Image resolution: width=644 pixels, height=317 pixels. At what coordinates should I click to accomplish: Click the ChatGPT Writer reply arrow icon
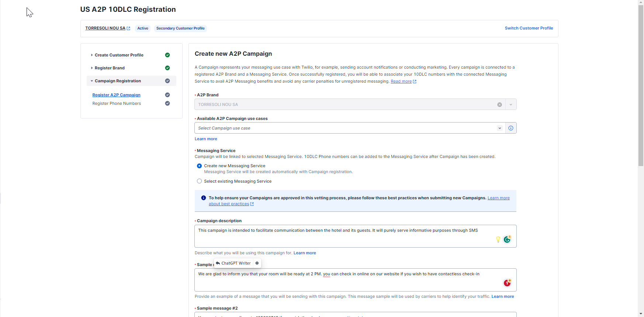[218, 263]
